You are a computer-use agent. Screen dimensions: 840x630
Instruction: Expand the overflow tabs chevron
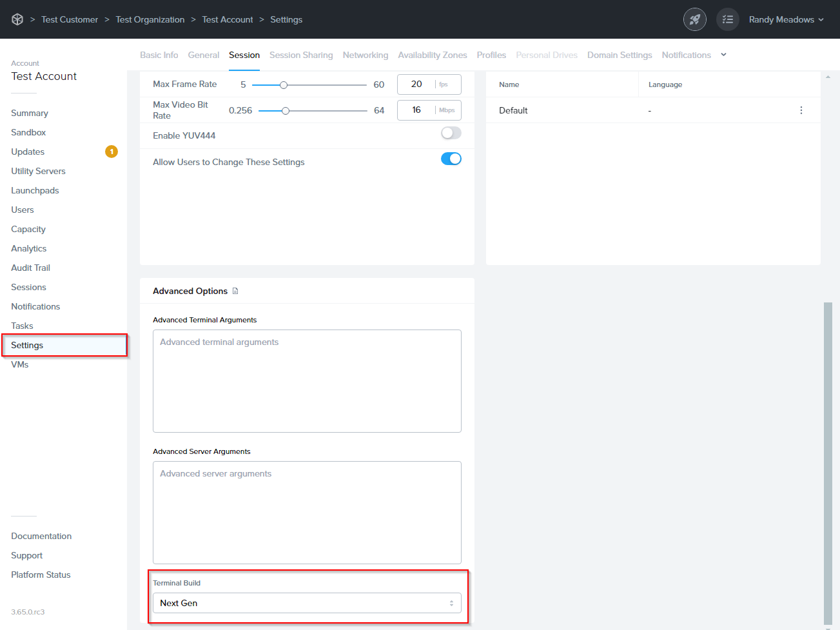pos(723,55)
